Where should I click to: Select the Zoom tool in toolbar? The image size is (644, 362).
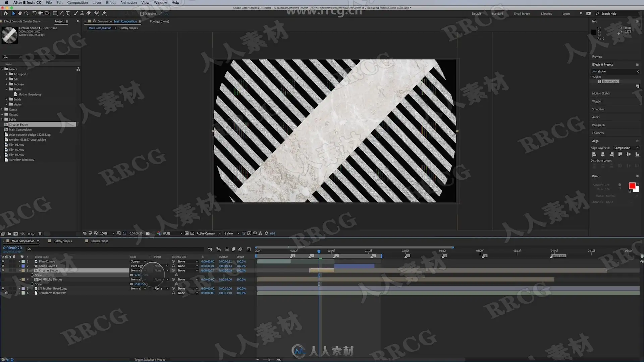[26, 13]
